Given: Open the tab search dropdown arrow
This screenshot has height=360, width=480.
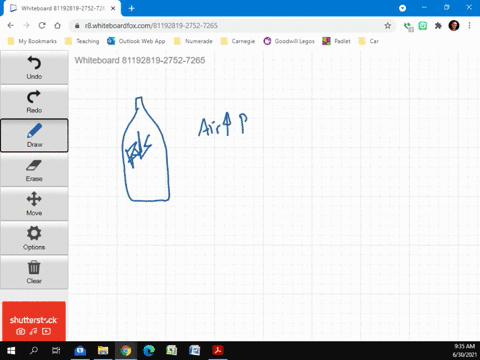Looking at the screenshot, I should point(402,8).
